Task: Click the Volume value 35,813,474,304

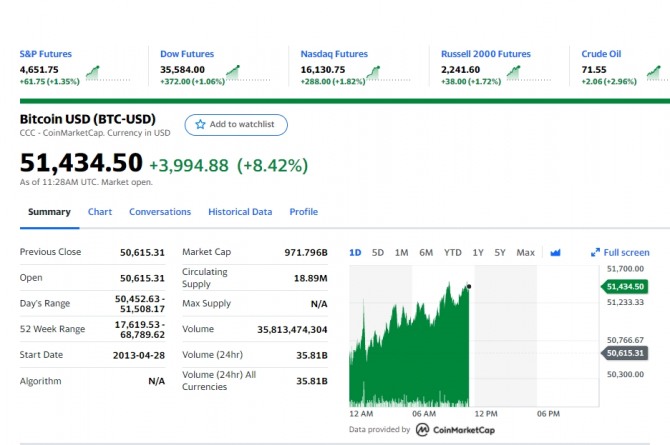Action: point(292,330)
